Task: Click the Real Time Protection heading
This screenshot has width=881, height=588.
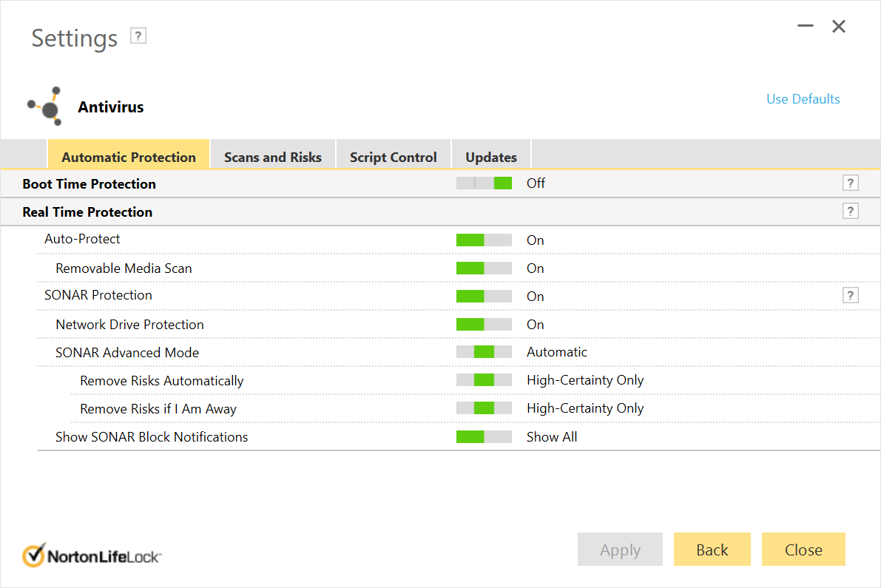Action: (87, 212)
